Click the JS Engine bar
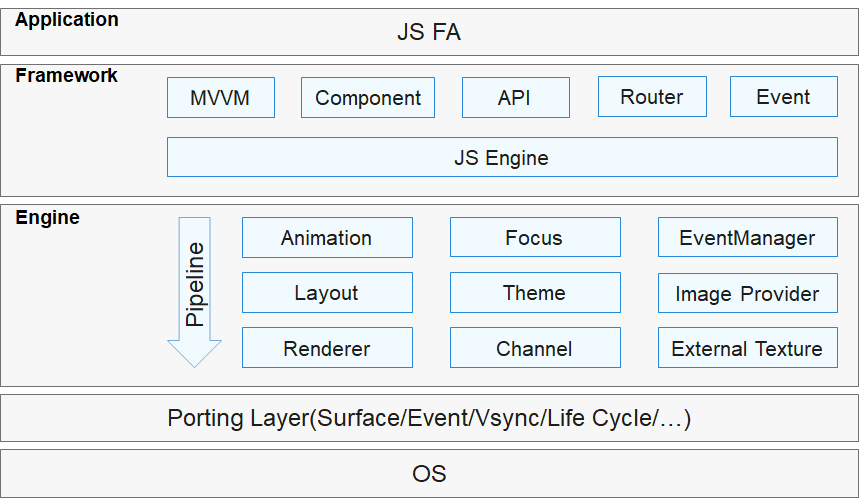 (x=502, y=157)
